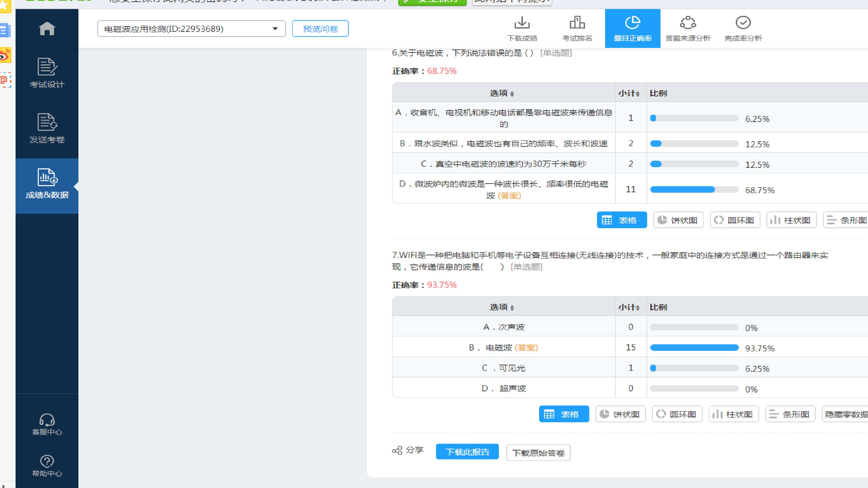
Task: Click the 分享 share icon
Action: click(397, 450)
